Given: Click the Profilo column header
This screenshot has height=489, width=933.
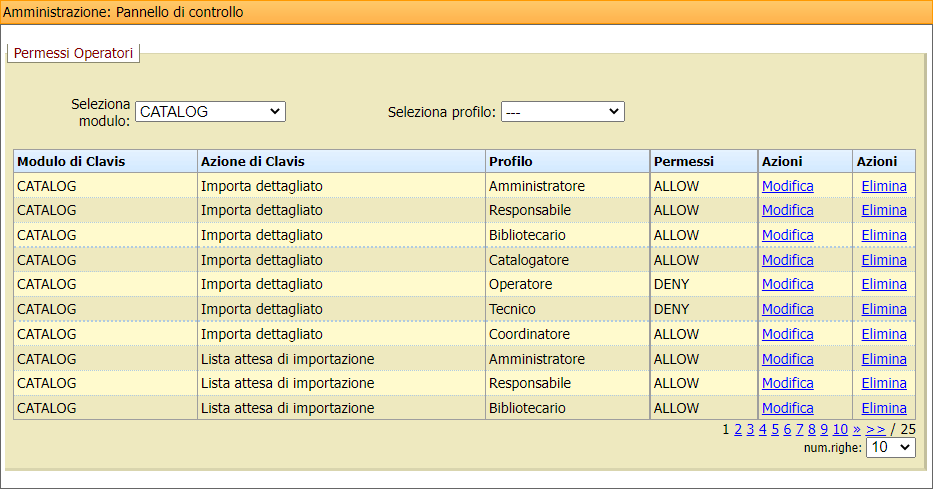Looking at the screenshot, I should pos(511,161).
